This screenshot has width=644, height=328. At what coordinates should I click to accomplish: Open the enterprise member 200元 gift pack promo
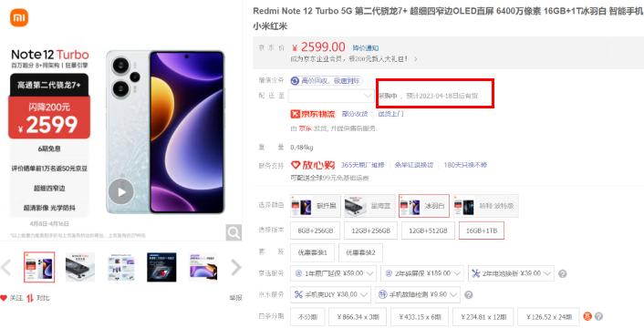pos(353,59)
